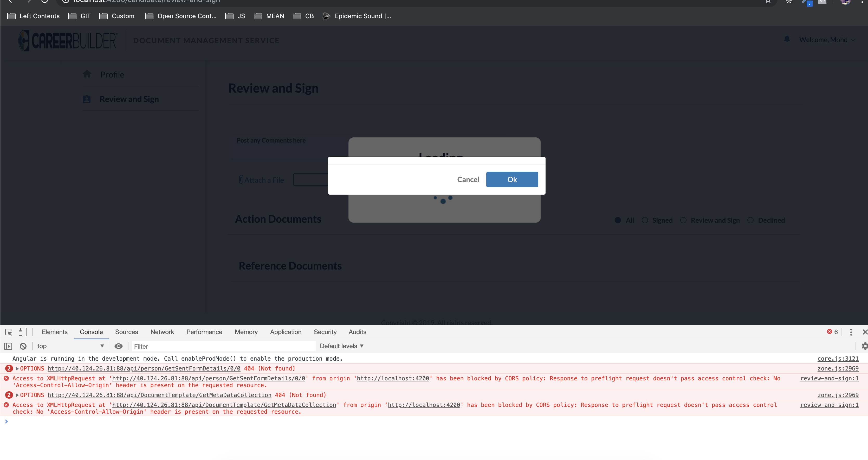Click the console Filter input field
This screenshot has width=868, height=460.
[223, 346]
